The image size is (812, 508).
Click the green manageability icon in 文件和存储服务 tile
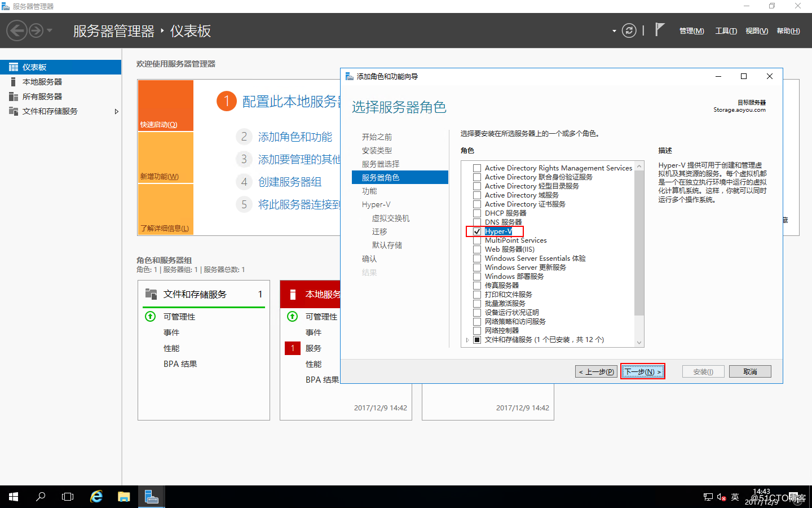tap(151, 317)
